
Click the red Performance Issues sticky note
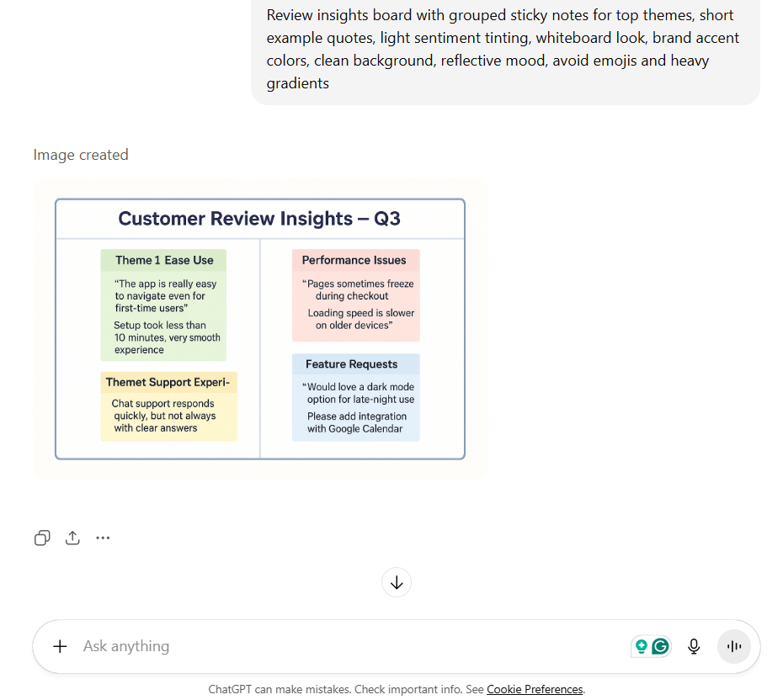(x=355, y=295)
